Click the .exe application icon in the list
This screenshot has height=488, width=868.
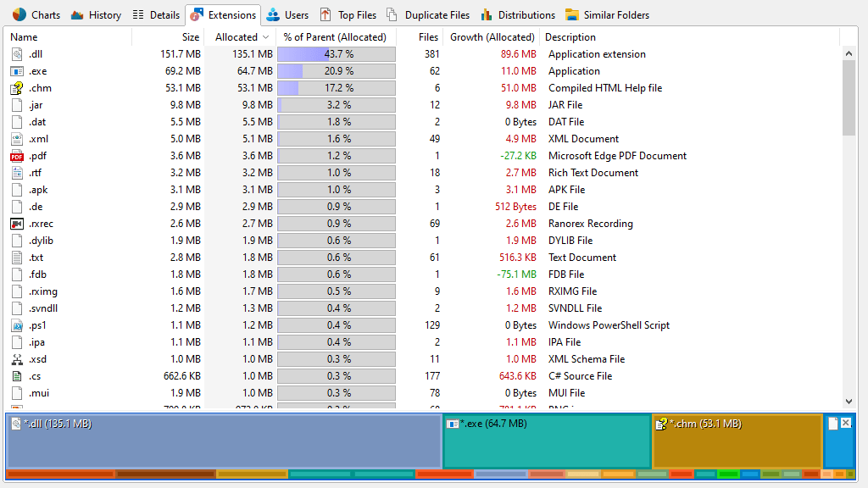point(17,71)
